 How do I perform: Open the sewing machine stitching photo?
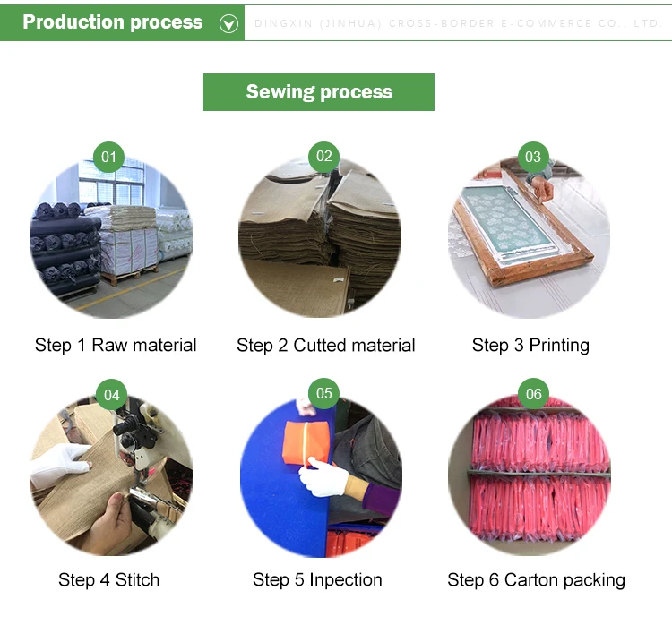point(111,475)
